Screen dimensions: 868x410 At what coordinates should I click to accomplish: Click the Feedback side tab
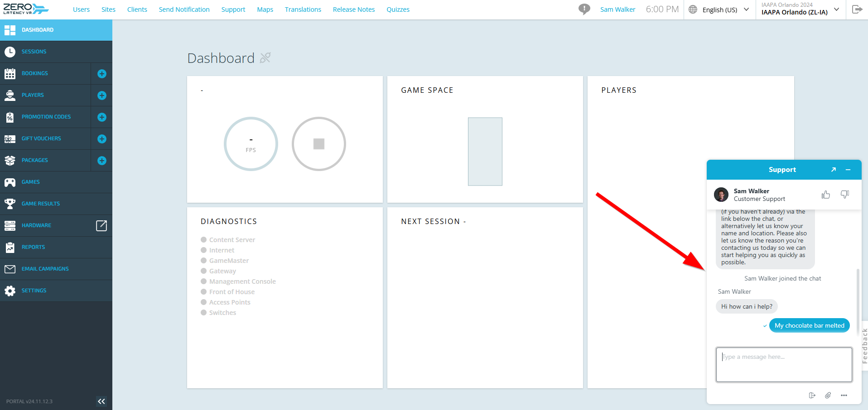864,346
